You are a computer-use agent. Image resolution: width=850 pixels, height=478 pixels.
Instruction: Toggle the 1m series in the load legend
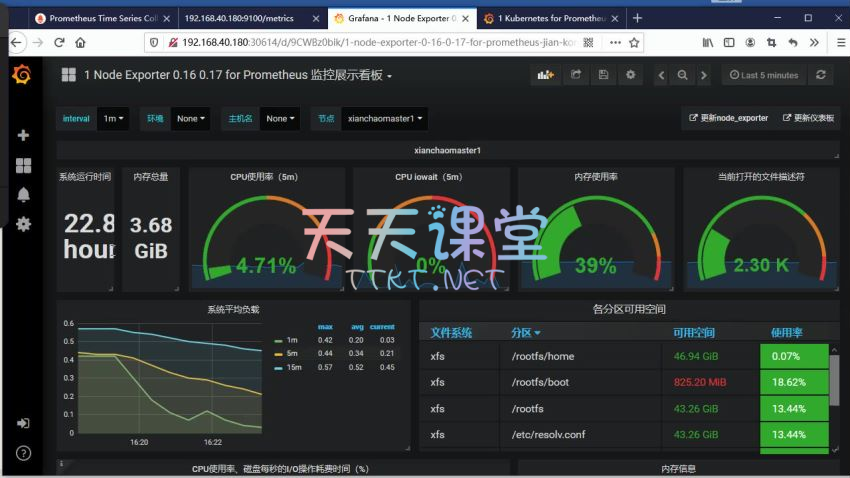pyautogui.click(x=291, y=340)
